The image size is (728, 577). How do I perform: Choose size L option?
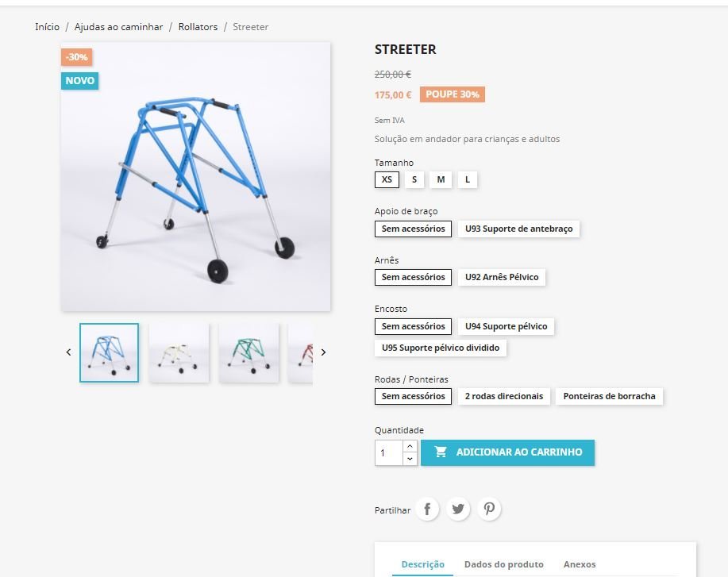(x=468, y=179)
